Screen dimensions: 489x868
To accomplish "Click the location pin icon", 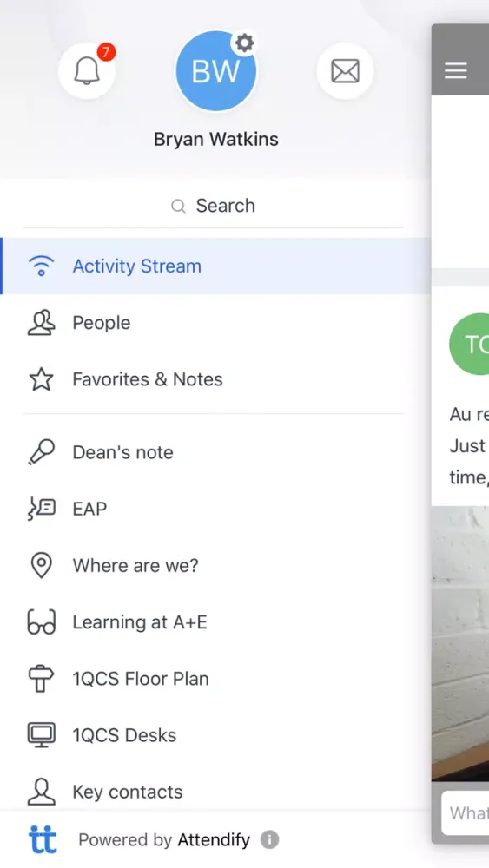I will 41,566.
